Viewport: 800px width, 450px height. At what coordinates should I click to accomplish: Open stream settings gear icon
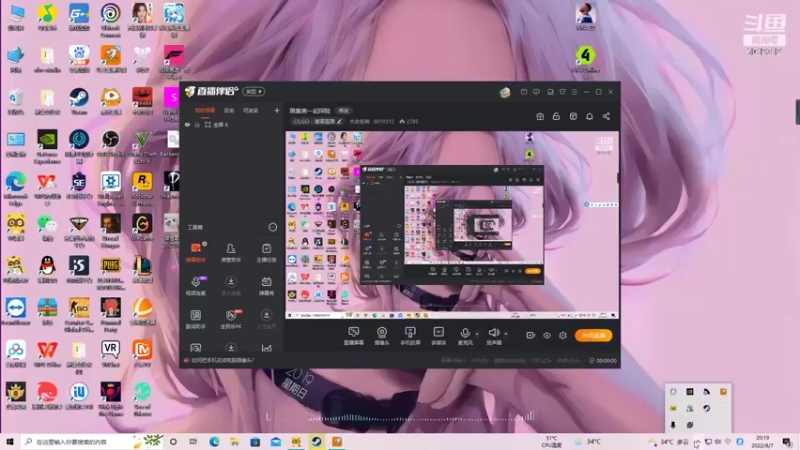(563, 335)
